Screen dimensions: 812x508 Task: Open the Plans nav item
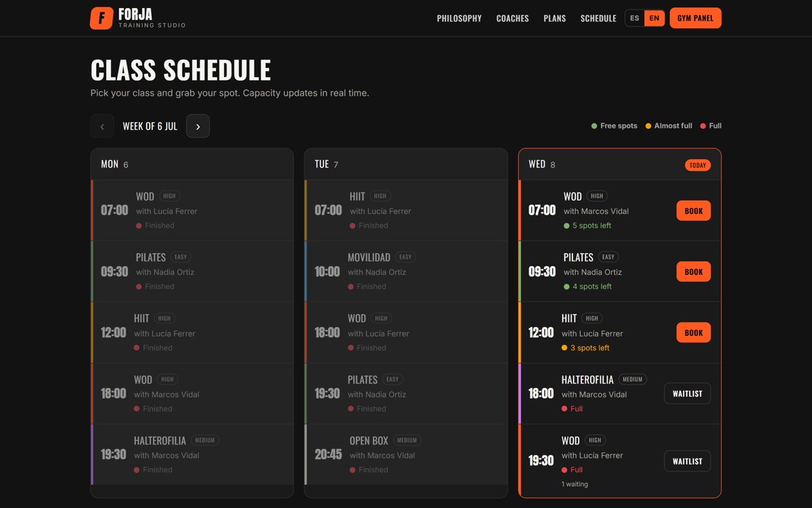(x=555, y=18)
